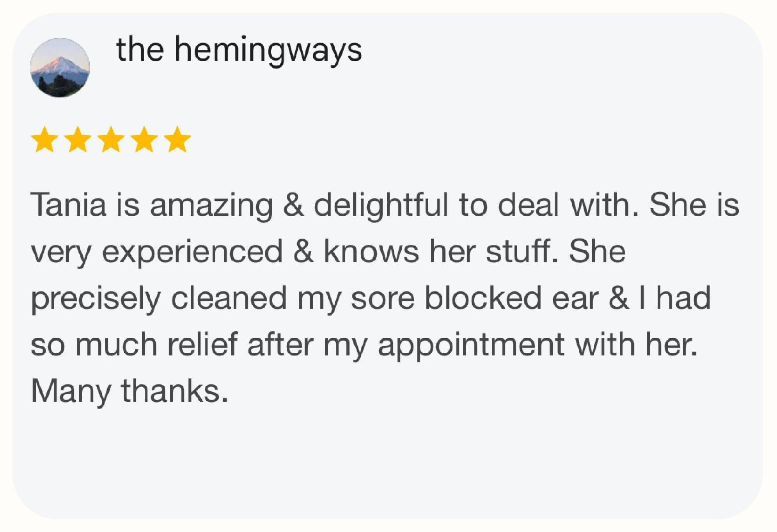The image size is (777, 532).
Task: Click the second gold rating star
Action: pyautogui.click(x=78, y=139)
